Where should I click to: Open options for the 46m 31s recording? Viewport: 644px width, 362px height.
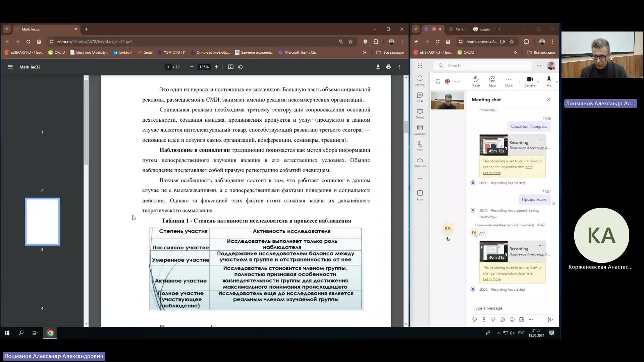click(x=541, y=246)
